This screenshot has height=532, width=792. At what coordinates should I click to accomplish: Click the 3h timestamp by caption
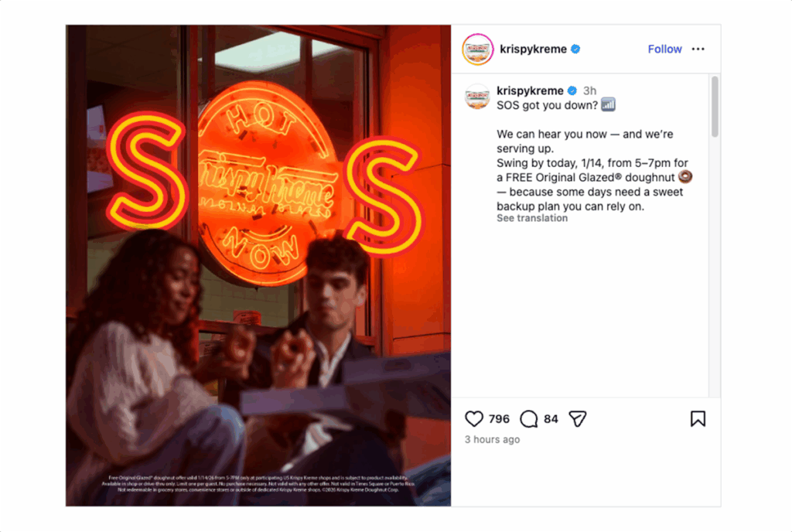589,90
